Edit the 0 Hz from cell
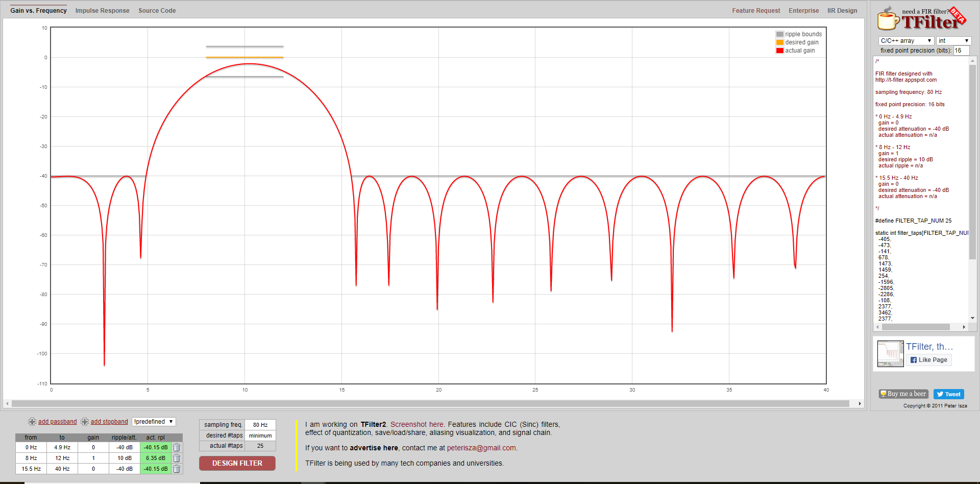This screenshot has height=484, width=980. pyautogui.click(x=31, y=447)
